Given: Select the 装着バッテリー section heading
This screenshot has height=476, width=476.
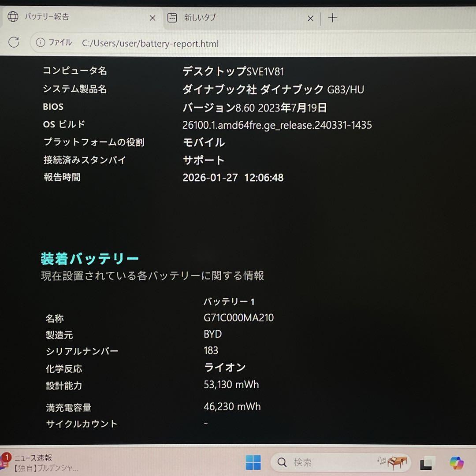Looking at the screenshot, I should tap(89, 258).
